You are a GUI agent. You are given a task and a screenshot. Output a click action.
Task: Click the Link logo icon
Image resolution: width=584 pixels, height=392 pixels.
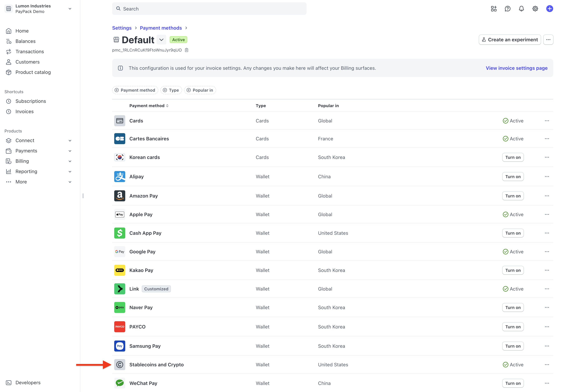pyautogui.click(x=120, y=289)
